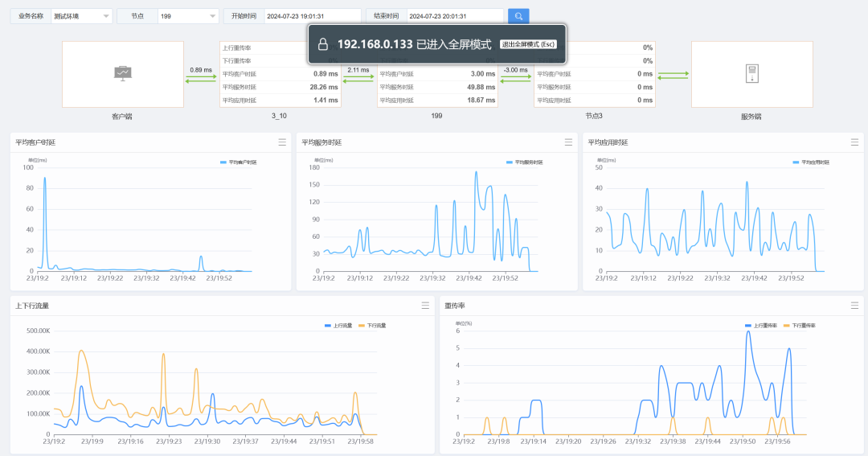Click 18.67 ms value in 199 box

(481, 101)
